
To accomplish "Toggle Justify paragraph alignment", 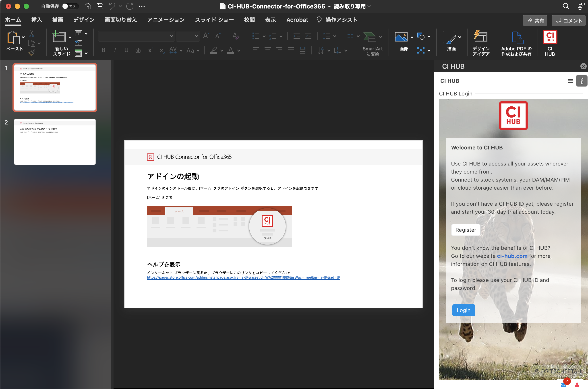I will (291, 50).
